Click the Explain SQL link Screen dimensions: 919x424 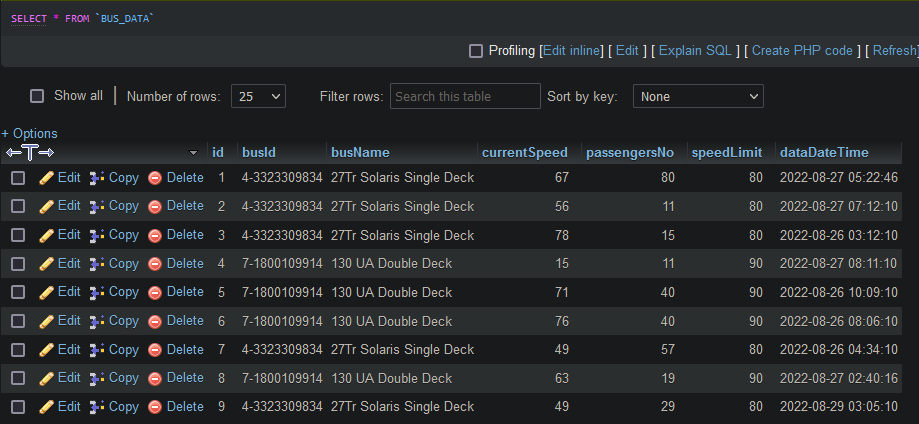(x=696, y=51)
